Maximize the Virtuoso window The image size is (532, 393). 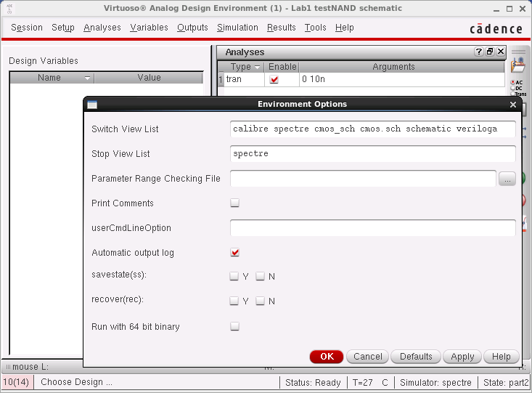[510, 9]
